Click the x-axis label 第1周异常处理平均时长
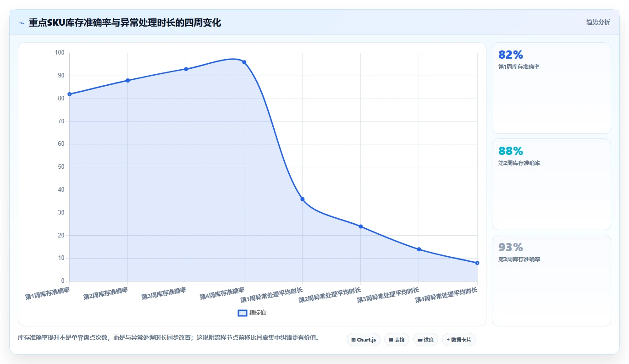 click(x=271, y=296)
